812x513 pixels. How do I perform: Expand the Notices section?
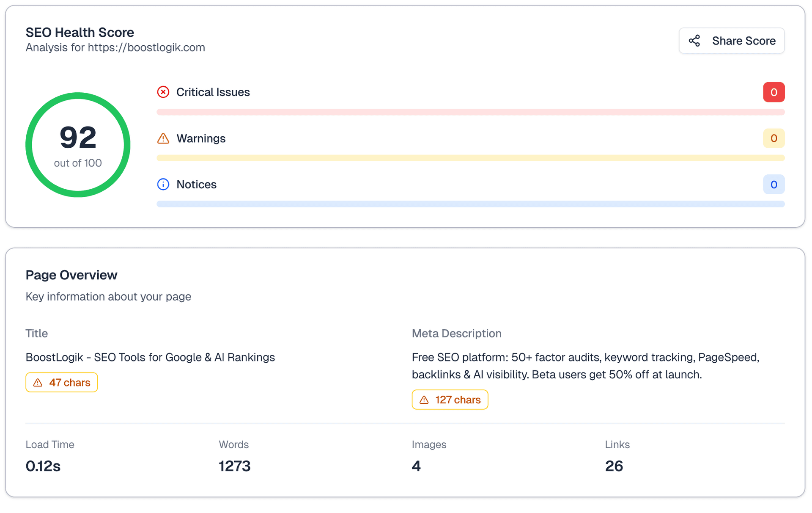click(196, 184)
